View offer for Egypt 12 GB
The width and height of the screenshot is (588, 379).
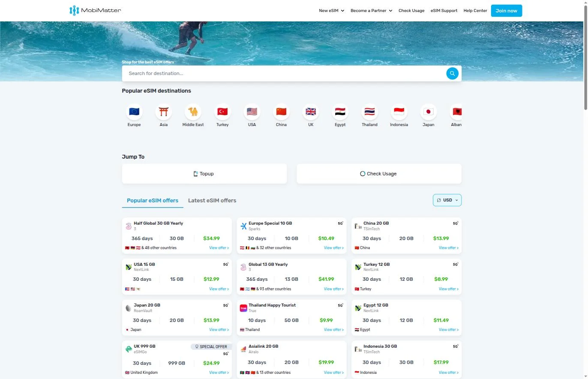[x=449, y=330]
